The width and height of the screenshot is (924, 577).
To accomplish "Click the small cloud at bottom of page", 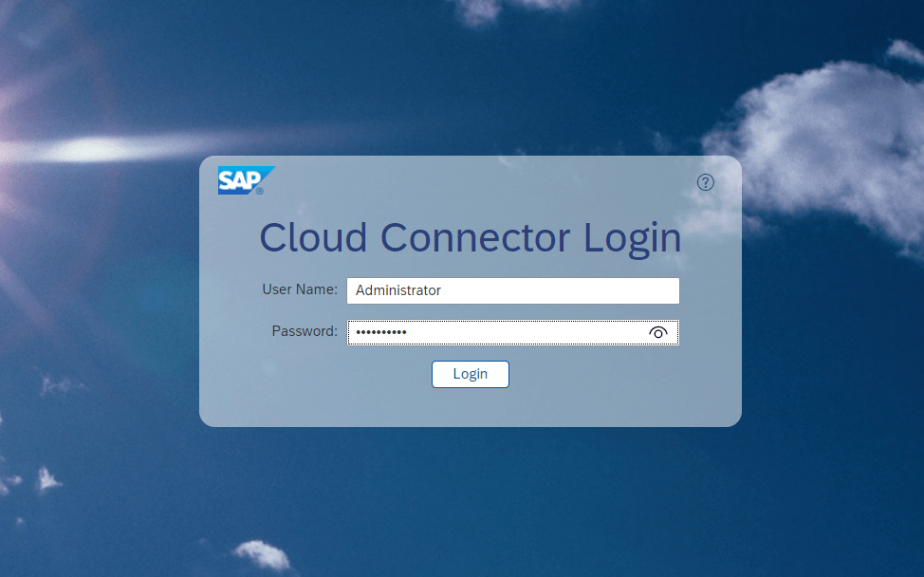I will [x=261, y=553].
